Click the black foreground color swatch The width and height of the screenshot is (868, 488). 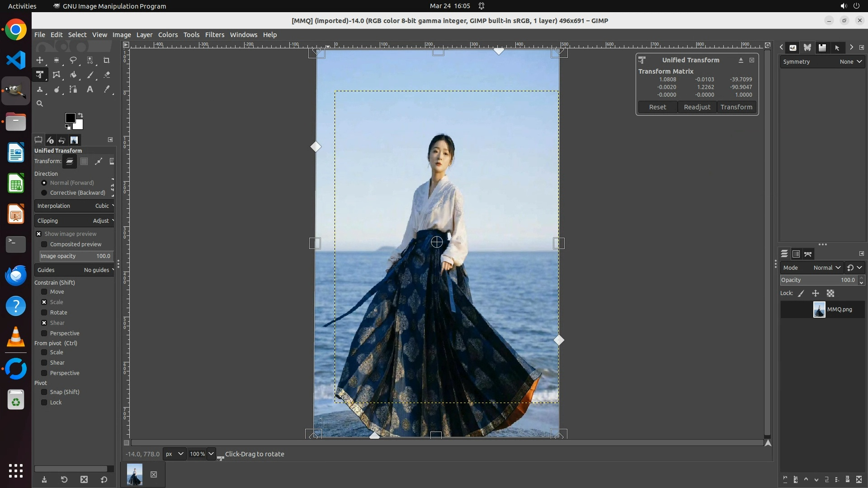pyautogui.click(x=70, y=118)
